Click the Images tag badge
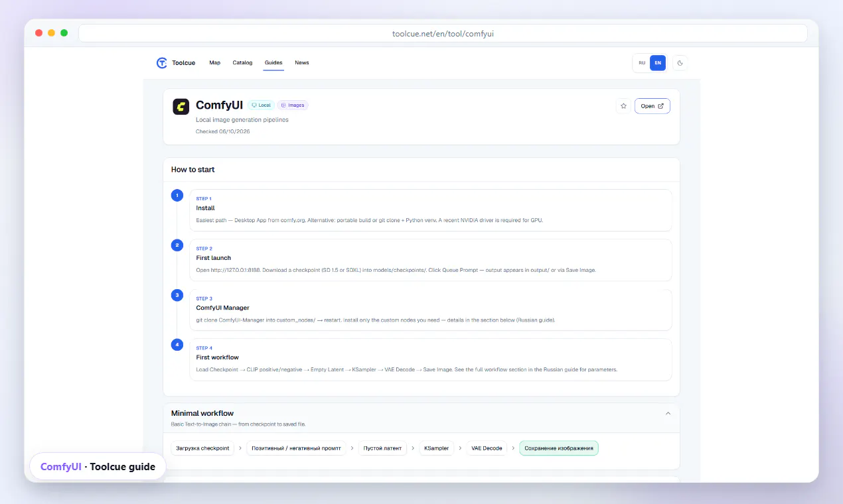 pos(293,105)
